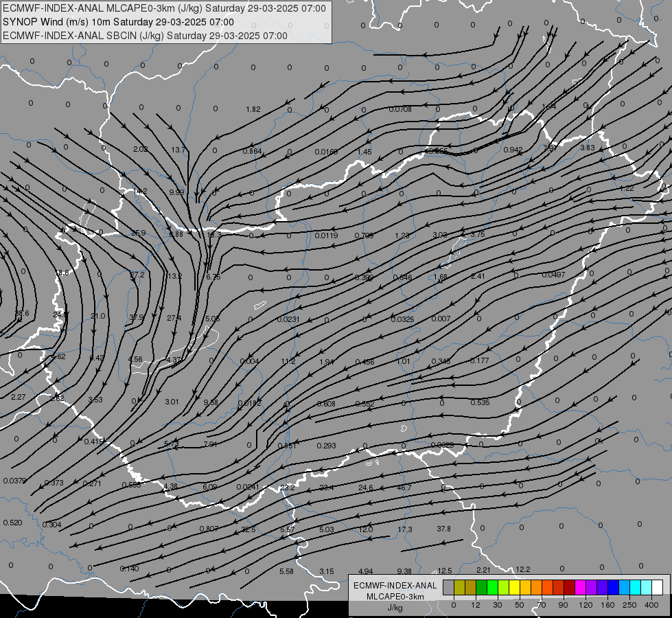This screenshot has width=672, height=618.
Task: Click the map value 9.38
Action: [x=404, y=571]
